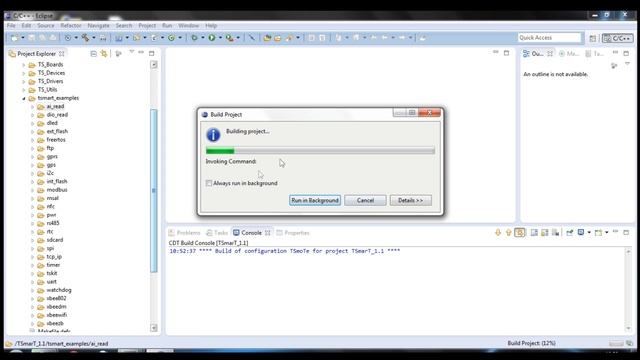Screen dimensions: 640x360
Task: Open the Refactor menu
Action: 71,25
